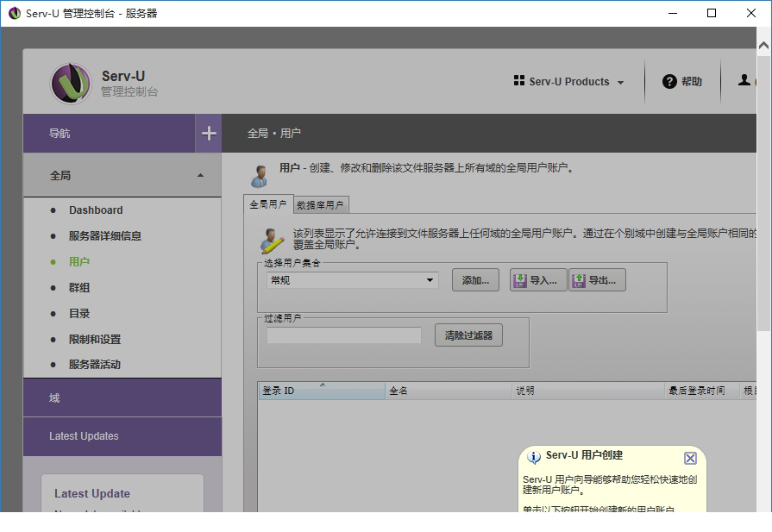Click the filter users input field

pos(343,335)
